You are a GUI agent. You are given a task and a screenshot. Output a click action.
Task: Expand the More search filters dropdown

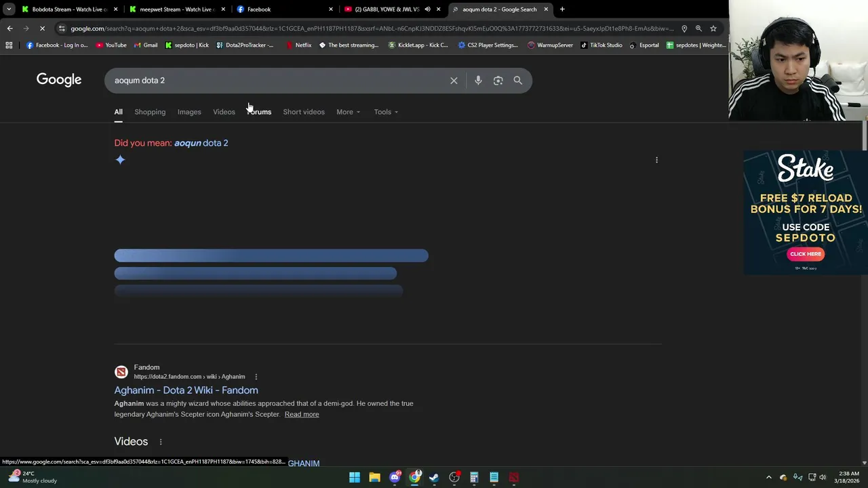point(348,112)
